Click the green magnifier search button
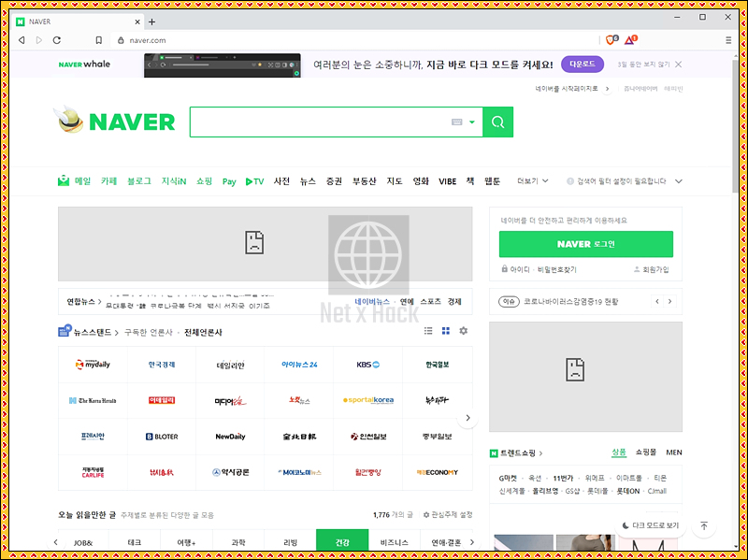 click(x=498, y=122)
